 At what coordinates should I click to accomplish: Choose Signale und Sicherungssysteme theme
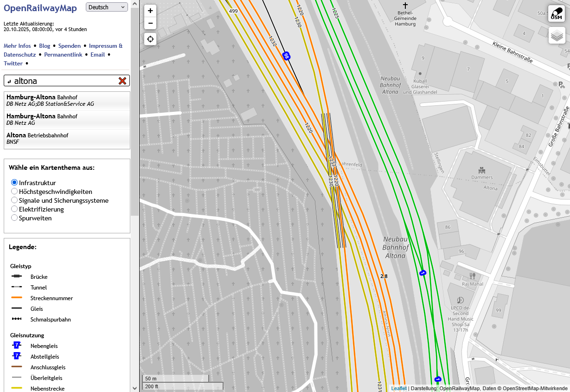(x=14, y=200)
